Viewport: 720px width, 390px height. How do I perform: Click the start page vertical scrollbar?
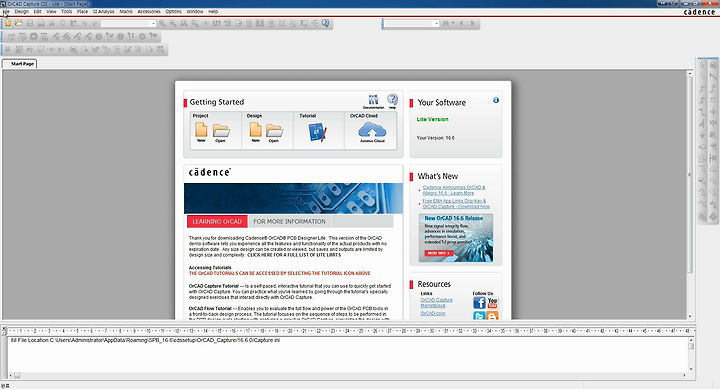pyautogui.click(x=690, y=195)
